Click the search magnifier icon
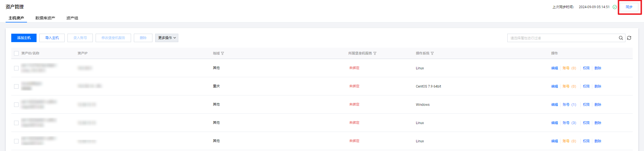This screenshot has width=644, height=151. (621, 38)
